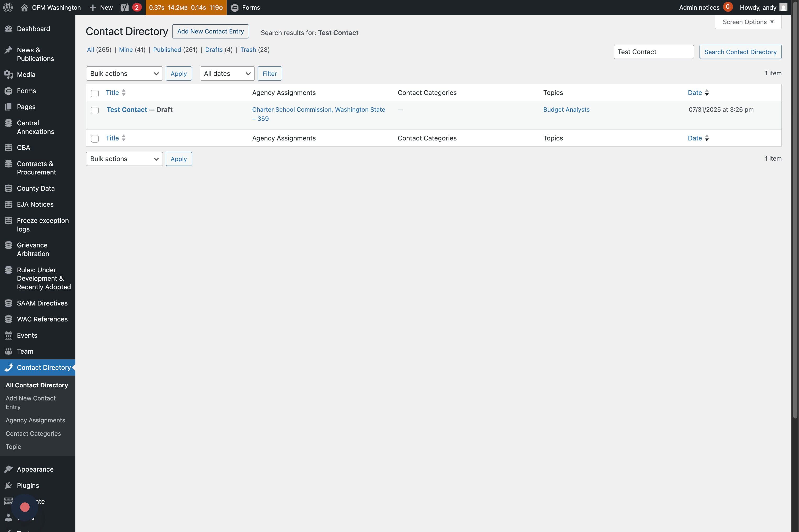Check the Test Contact row checkbox
The image size is (799, 532).
tap(95, 110)
